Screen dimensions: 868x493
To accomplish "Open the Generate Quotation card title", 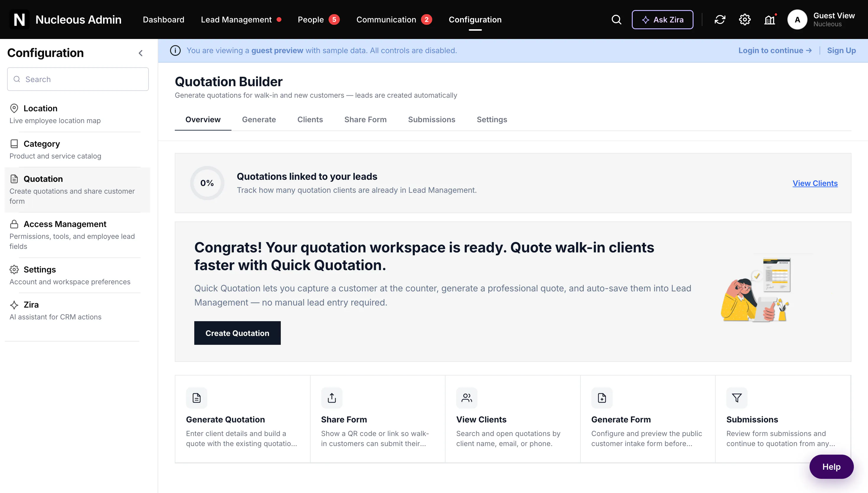I will click(226, 419).
